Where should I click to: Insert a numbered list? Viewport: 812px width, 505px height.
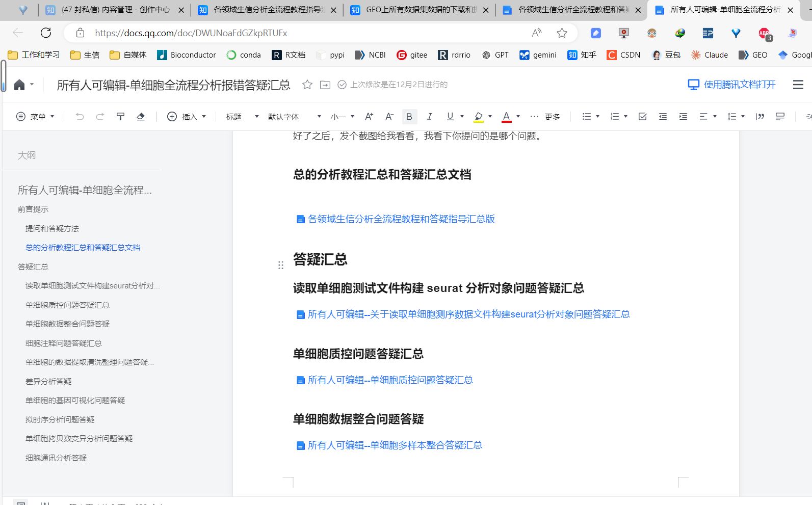click(615, 117)
